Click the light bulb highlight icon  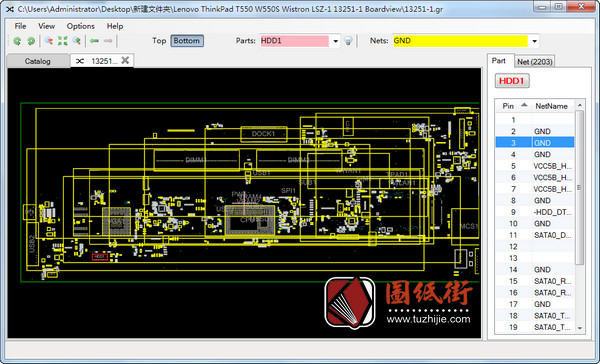tap(348, 41)
